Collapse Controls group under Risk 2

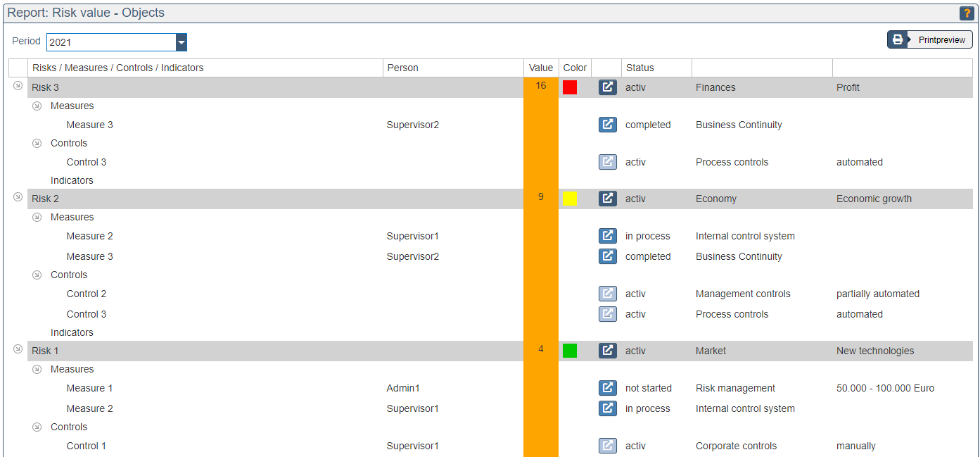[37, 275]
